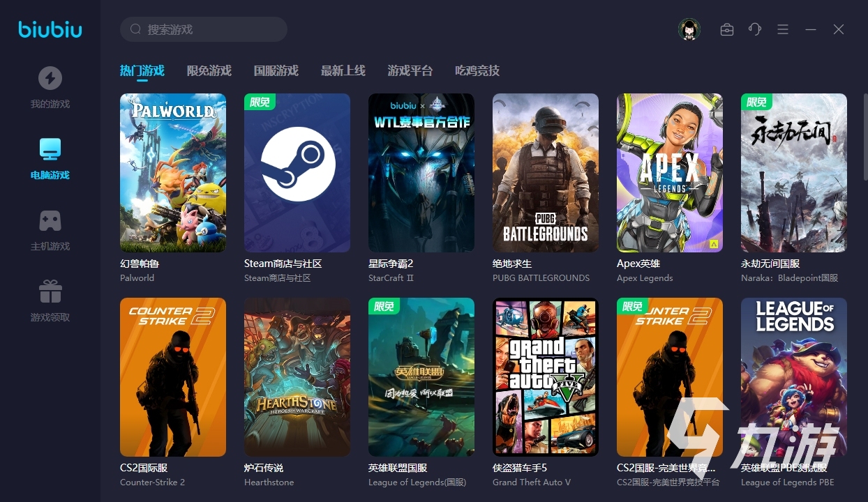Switch to 最新上线 tab

pos(343,70)
